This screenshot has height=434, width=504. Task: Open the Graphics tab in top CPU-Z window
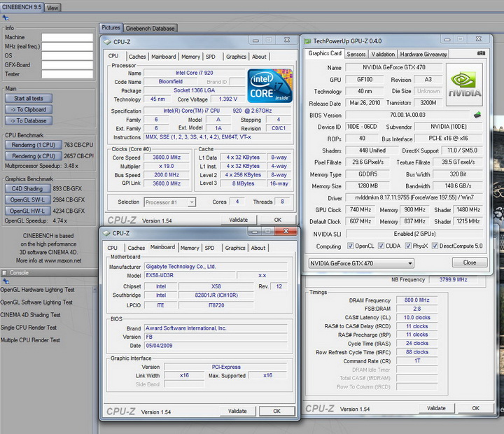click(236, 57)
